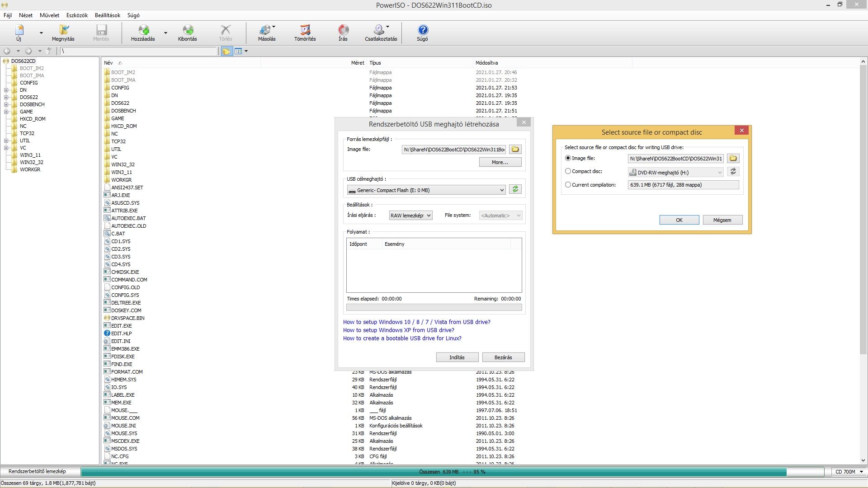868x488 pixels.
Task: Open the Nézet menu
Action: coord(26,15)
